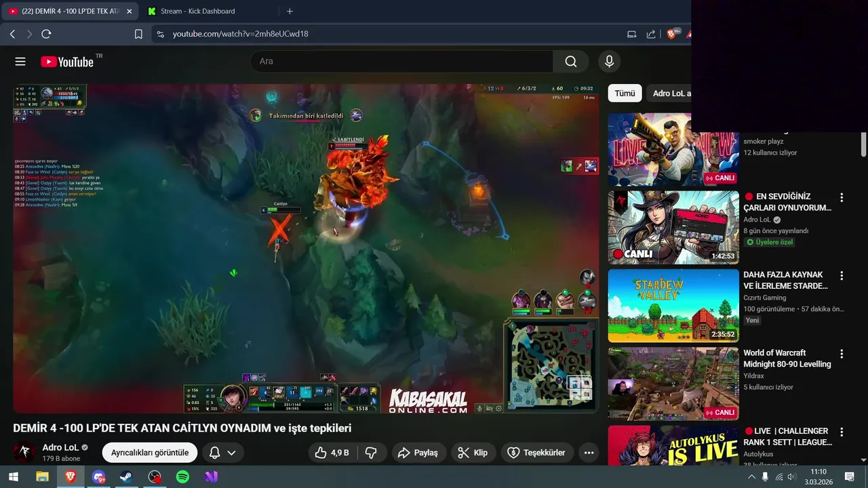Open LIVE | CHALLENGER RANK 1 SETT title
Screen dimensions: 868x488
[x=788, y=436]
